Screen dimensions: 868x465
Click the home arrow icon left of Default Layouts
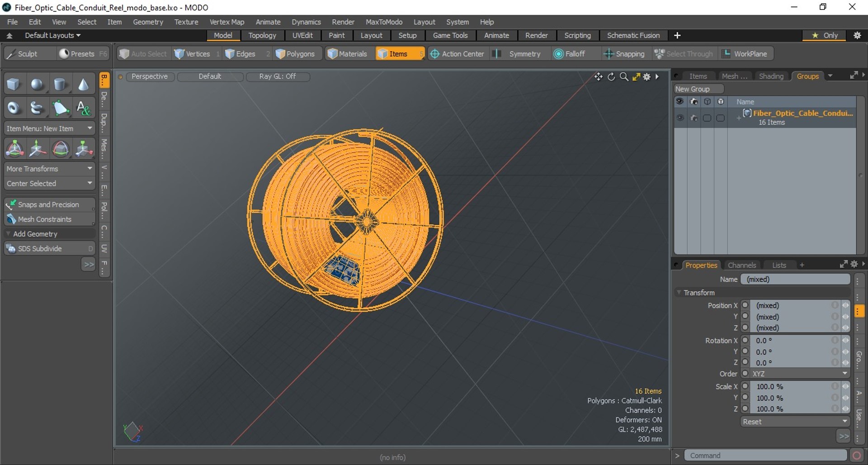click(x=9, y=36)
